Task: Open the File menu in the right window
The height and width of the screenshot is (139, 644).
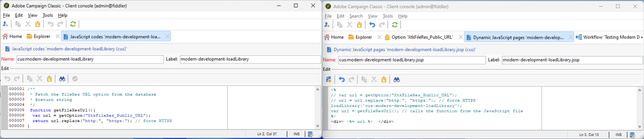Action: point(328,16)
